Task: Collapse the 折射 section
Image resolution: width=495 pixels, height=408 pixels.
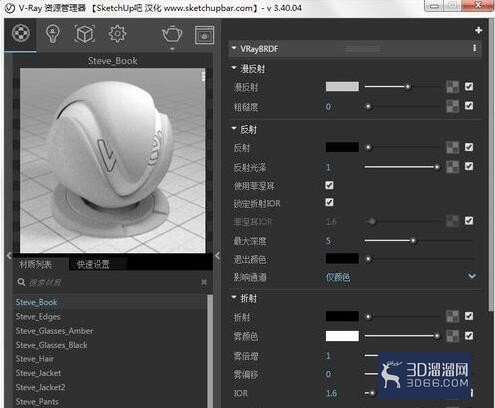Action: point(234,297)
